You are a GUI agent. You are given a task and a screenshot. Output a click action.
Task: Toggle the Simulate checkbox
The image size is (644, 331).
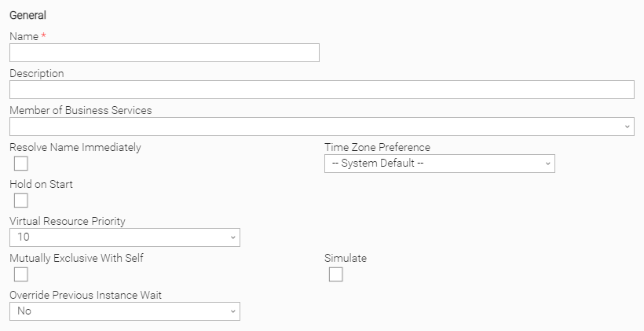336,274
